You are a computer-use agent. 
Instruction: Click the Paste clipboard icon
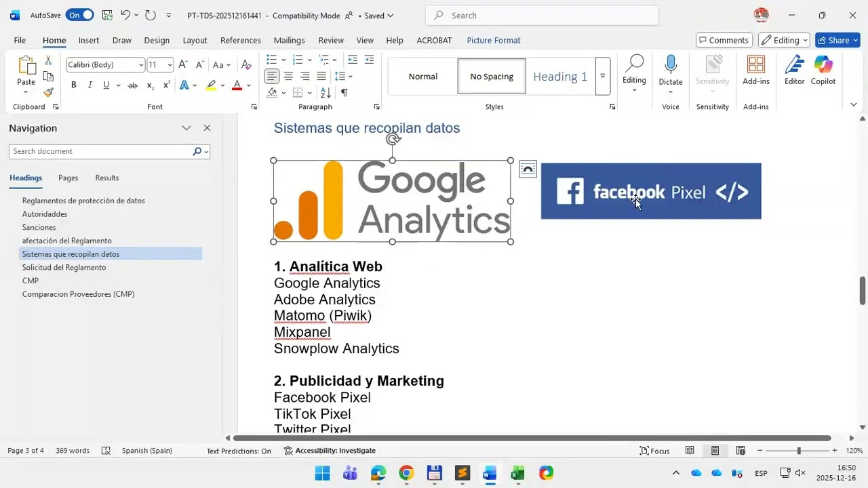(x=26, y=67)
